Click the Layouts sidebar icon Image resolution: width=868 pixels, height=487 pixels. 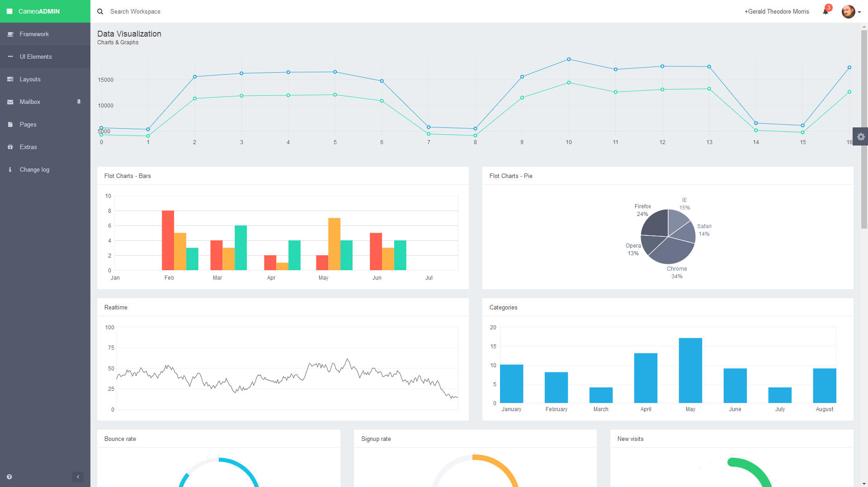10,79
